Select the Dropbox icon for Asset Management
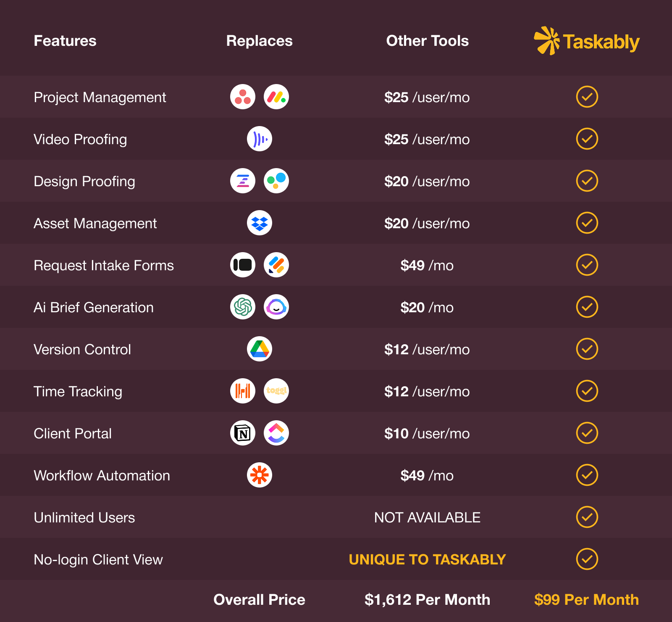This screenshot has height=622, width=672. point(260,223)
